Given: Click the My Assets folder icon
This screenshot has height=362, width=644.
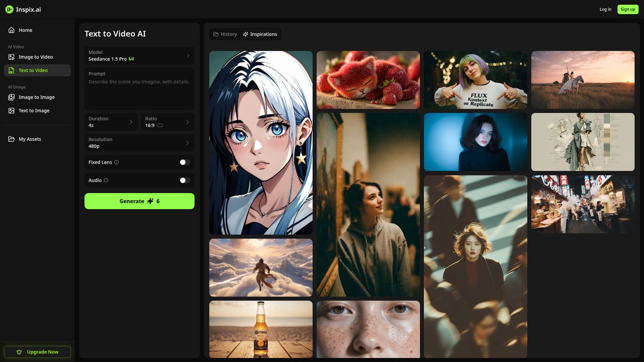Looking at the screenshot, I should point(12,139).
